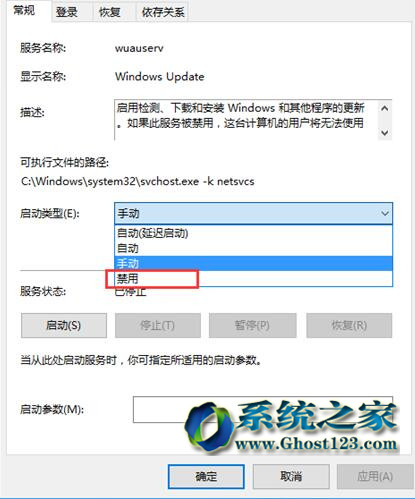
Task: Collapse the 启动类型 dropdown arrow
Action: tap(385, 213)
